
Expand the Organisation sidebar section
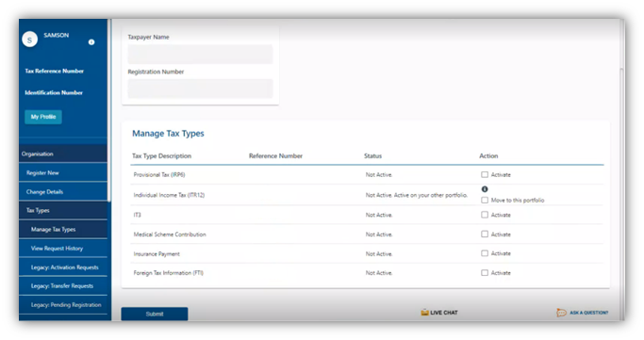[x=63, y=154]
